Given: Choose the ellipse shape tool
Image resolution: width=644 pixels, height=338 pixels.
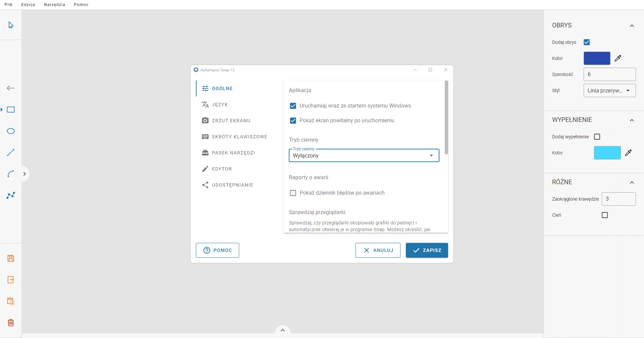Looking at the screenshot, I should [11, 131].
